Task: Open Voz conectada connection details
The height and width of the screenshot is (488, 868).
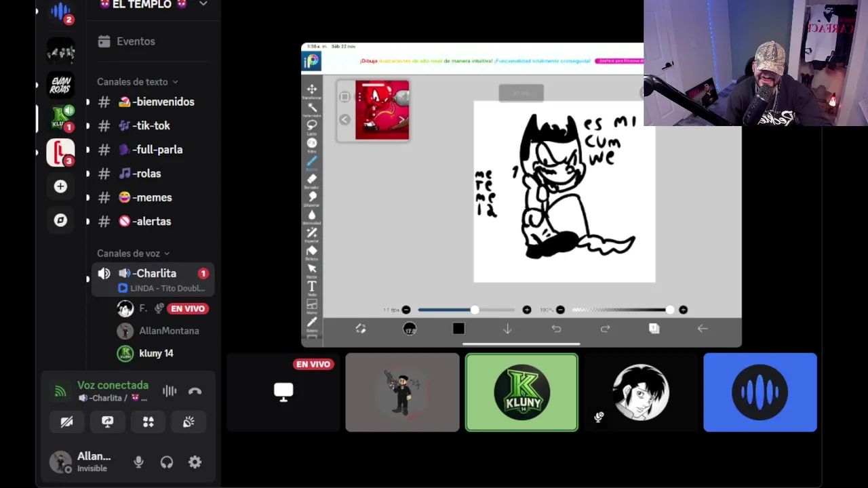Action: (113, 386)
